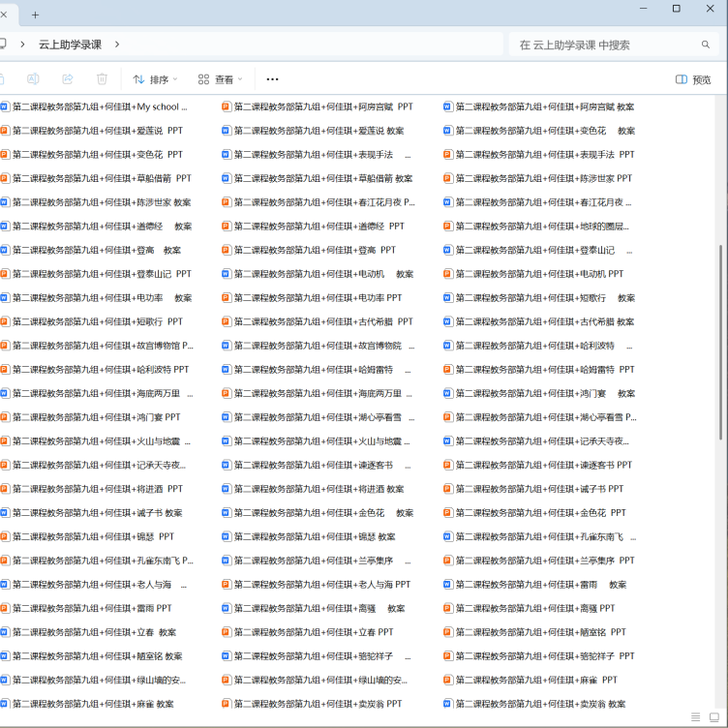Click the vertical scrollbar thumb
728x728 pixels.
click(x=720, y=342)
